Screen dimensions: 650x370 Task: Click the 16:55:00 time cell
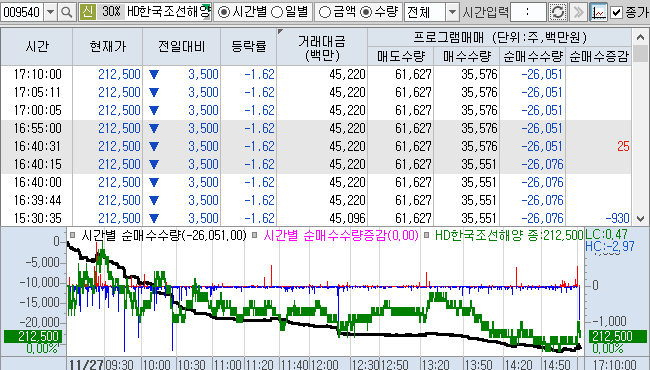click(x=37, y=128)
